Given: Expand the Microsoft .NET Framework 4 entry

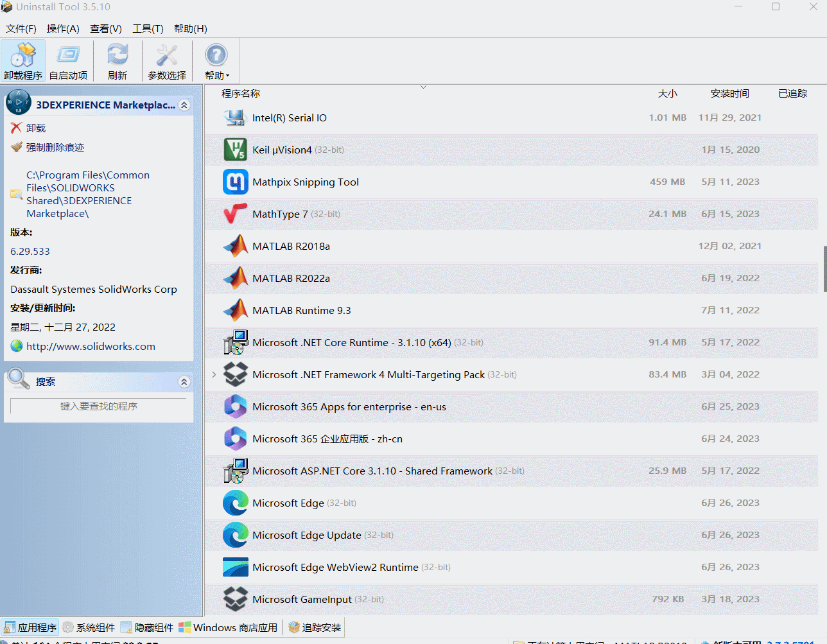Looking at the screenshot, I should (213, 374).
